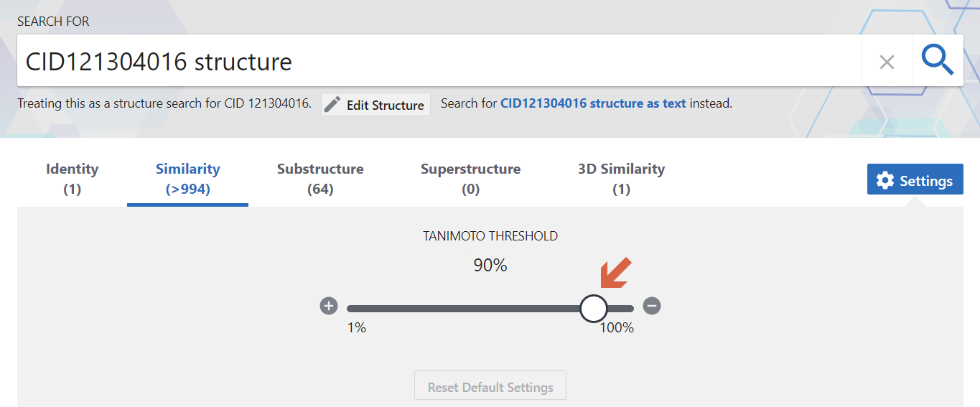Toggle the Settings gear button
Screen dimensions: 980x407
[915, 179]
